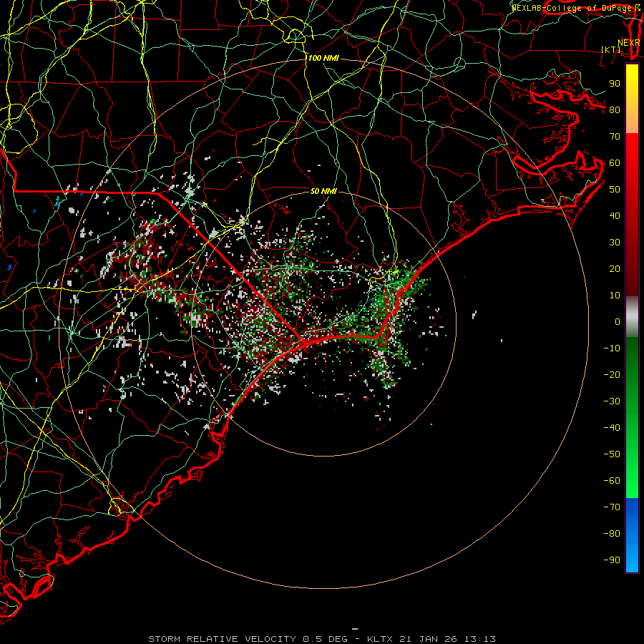Click the "-60" knot scale label
The height and width of the screenshot is (644, 644).
coord(612,481)
